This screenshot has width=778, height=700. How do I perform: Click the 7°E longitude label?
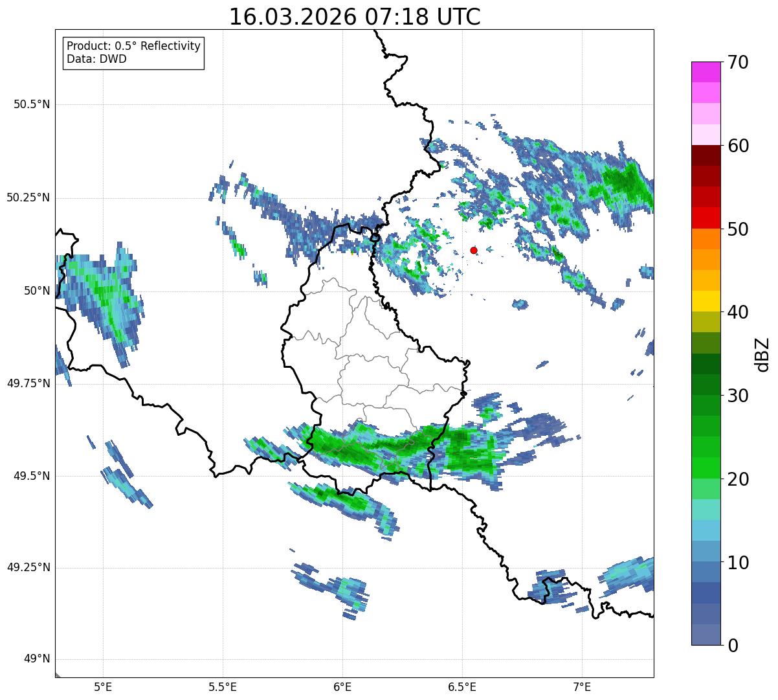click(582, 686)
